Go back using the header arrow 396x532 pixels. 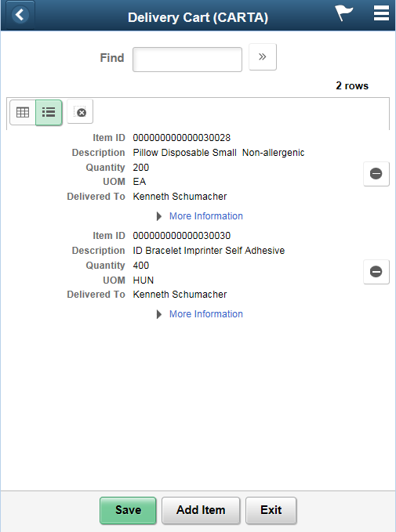20,15
